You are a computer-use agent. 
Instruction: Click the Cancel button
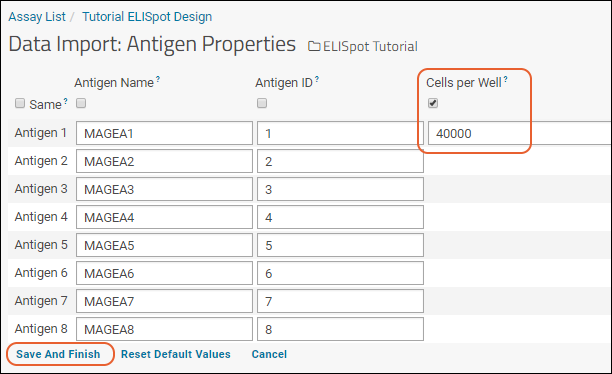click(x=269, y=354)
